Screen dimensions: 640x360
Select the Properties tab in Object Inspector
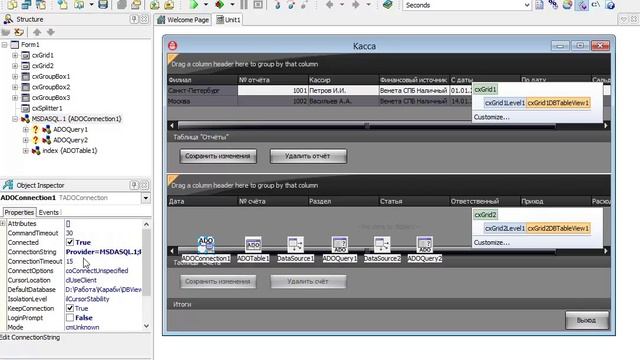pos(19,212)
